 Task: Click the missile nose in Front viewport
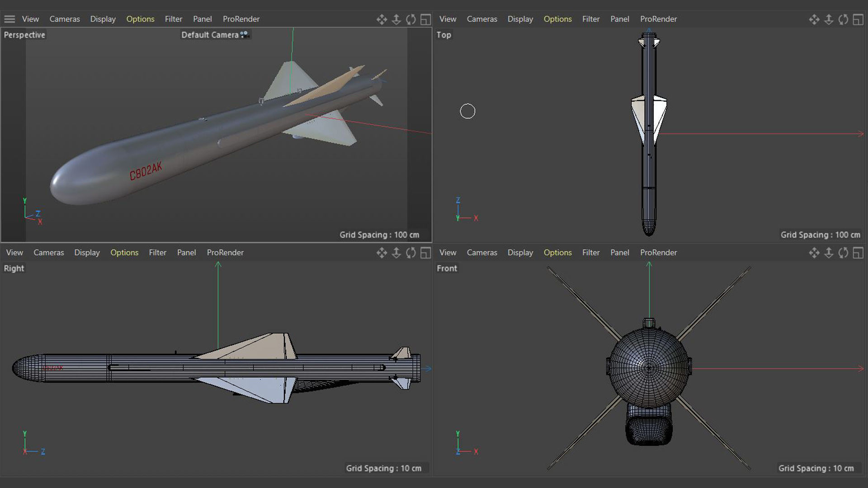pyautogui.click(x=649, y=368)
